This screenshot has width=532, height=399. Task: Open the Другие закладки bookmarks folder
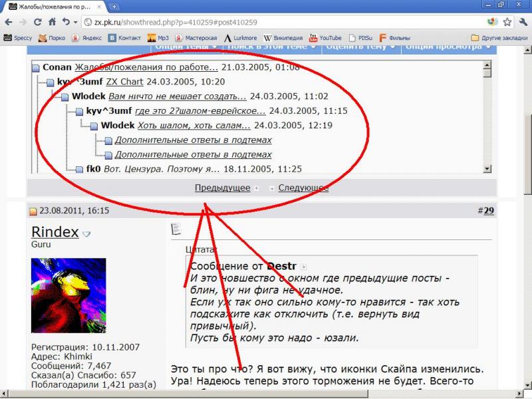coord(499,38)
